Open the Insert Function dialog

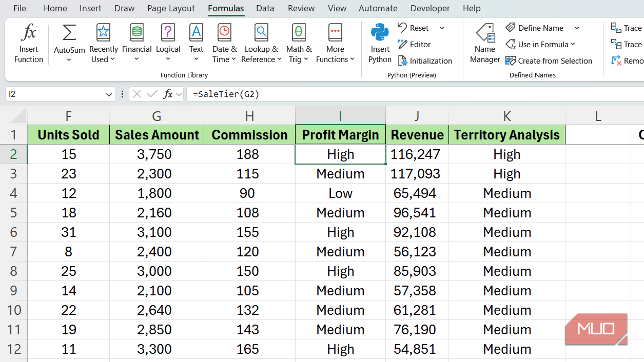pos(29,44)
